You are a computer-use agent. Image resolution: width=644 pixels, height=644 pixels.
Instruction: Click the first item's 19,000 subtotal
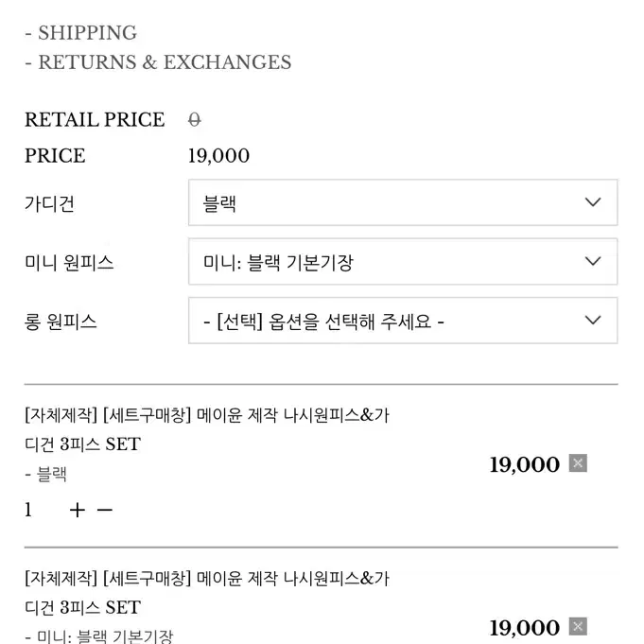tap(525, 465)
